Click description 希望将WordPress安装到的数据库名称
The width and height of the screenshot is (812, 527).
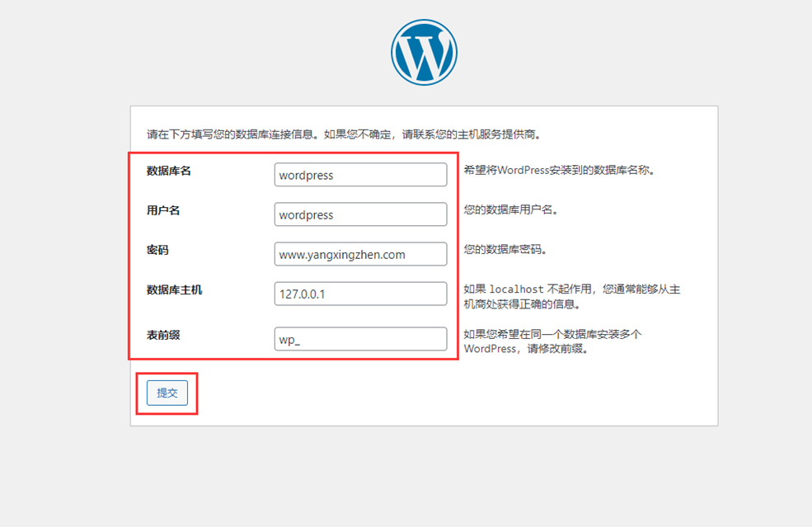click(x=559, y=171)
